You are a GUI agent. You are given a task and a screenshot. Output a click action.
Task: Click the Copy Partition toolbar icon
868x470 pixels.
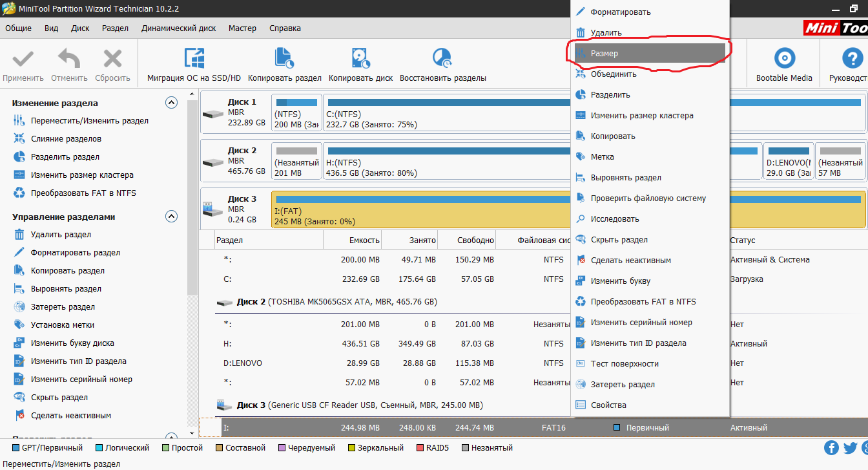pyautogui.click(x=284, y=58)
